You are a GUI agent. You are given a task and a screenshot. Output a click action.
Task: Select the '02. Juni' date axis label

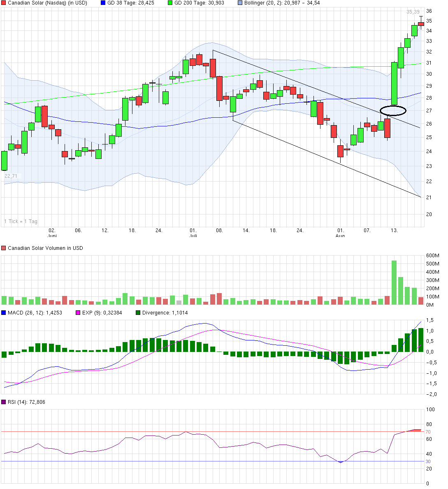(x=52, y=233)
